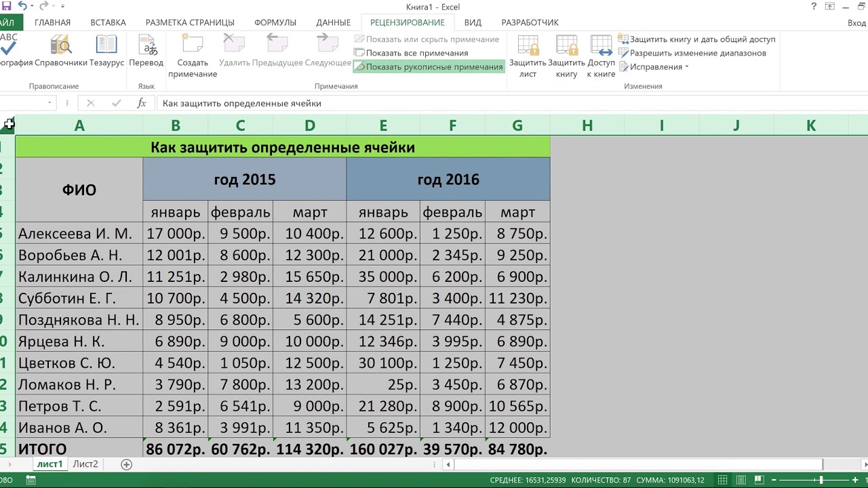Create a new comment with Создать примечание
The width and height of the screenshot is (868, 488).
click(x=193, y=56)
